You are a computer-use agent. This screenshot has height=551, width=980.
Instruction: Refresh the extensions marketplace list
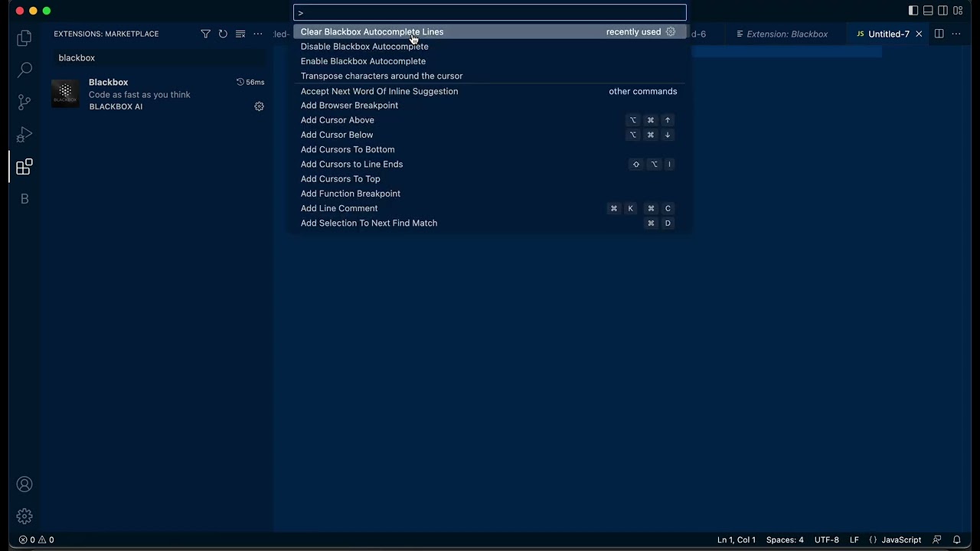pyautogui.click(x=223, y=34)
